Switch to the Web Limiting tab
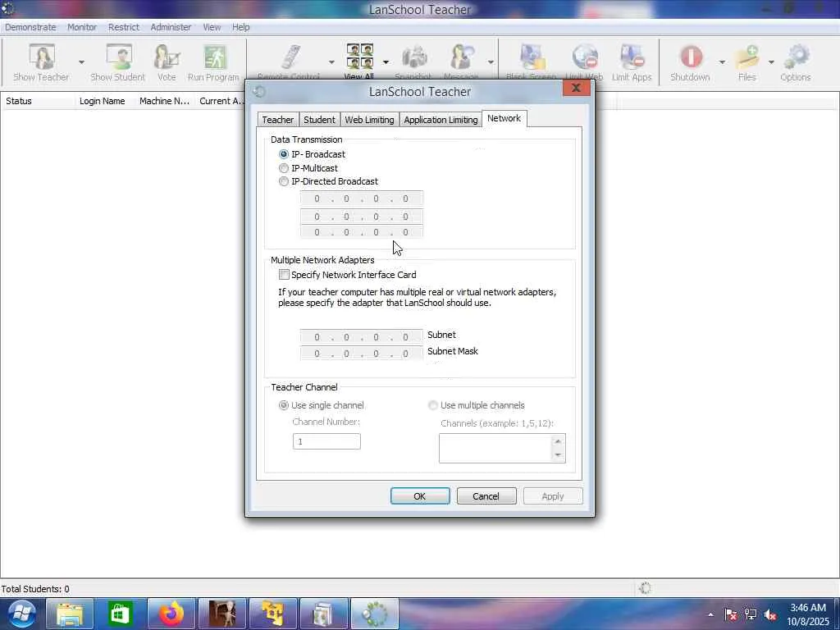 369,120
